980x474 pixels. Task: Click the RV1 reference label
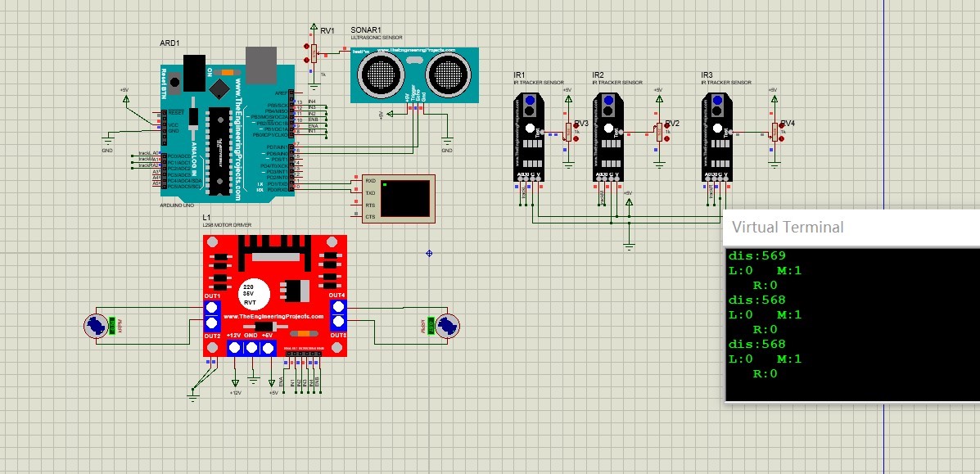pyautogui.click(x=327, y=30)
